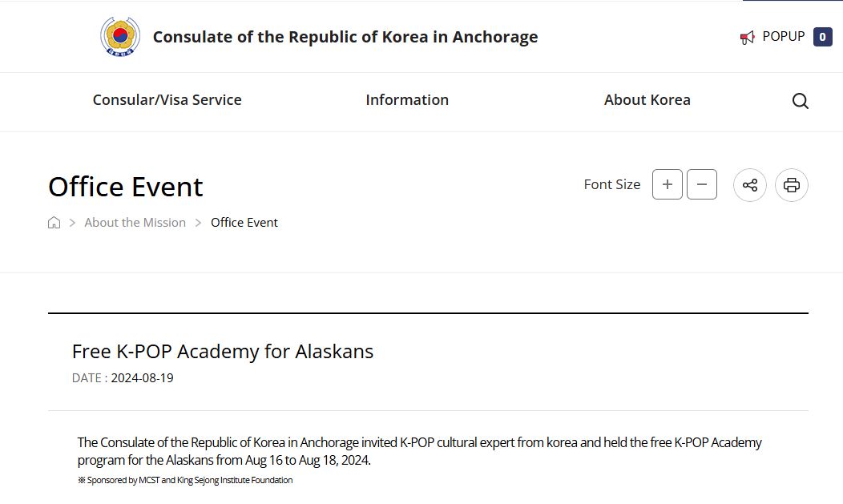Click the share icon button

pos(749,185)
